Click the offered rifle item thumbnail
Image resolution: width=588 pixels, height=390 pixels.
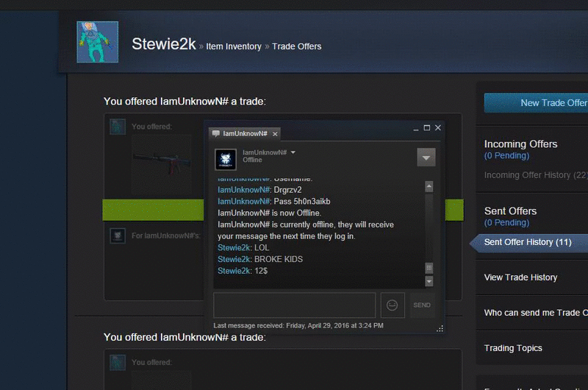point(162,164)
